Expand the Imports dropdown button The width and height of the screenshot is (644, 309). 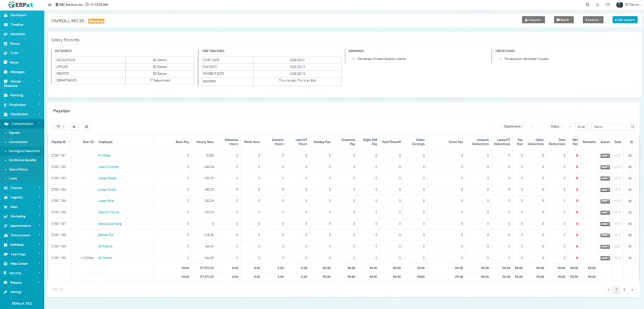pyautogui.click(x=533, y=20)
